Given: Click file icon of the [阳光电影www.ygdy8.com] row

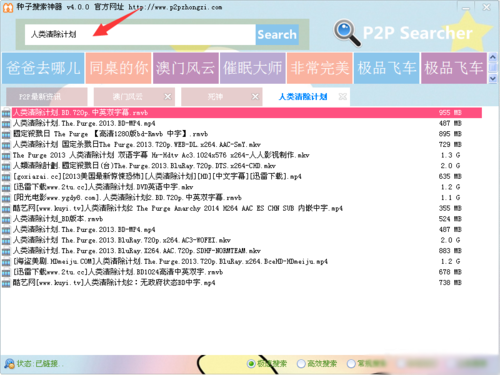Looking at the screenshot, I should [x=6, y=198].
